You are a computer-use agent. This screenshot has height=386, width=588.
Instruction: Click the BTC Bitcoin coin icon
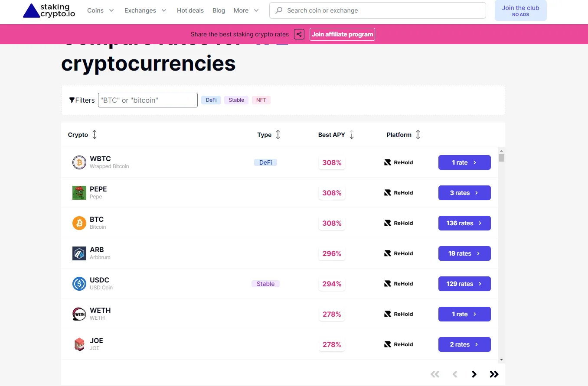[79, 223]
